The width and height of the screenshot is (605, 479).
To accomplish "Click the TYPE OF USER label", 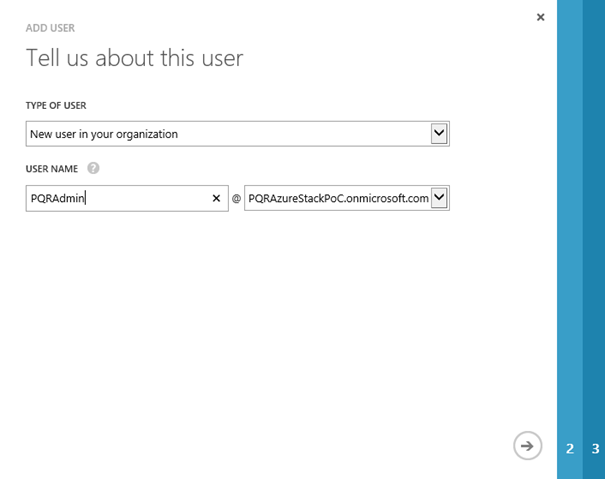I will 62,105.
